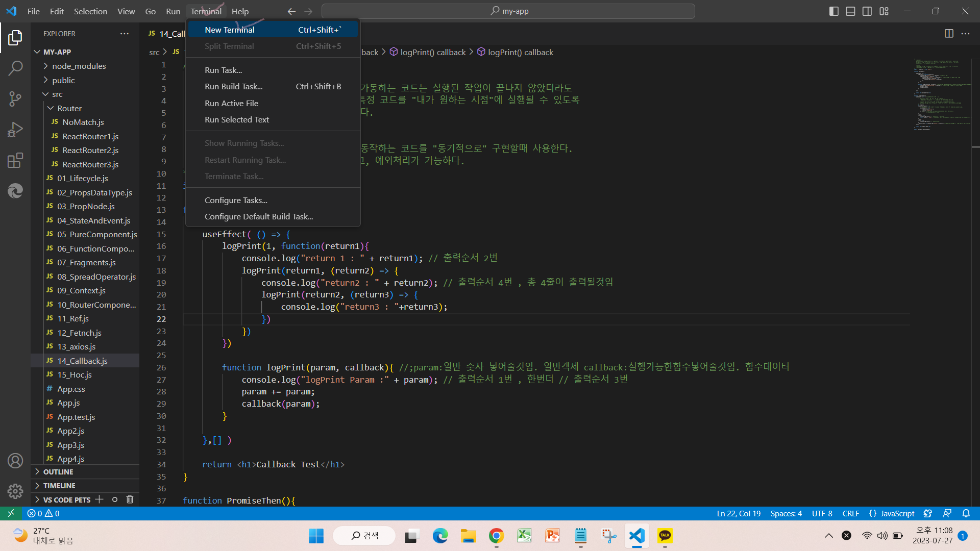Expand the OUTLINE section
The image size is (980, 551).
click(58, 472)
